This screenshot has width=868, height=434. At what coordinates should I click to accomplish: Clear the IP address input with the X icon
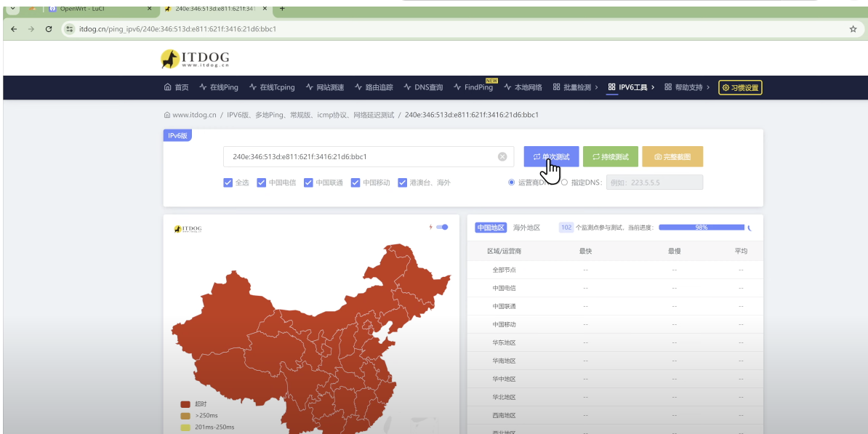click(x=502, y=157)
